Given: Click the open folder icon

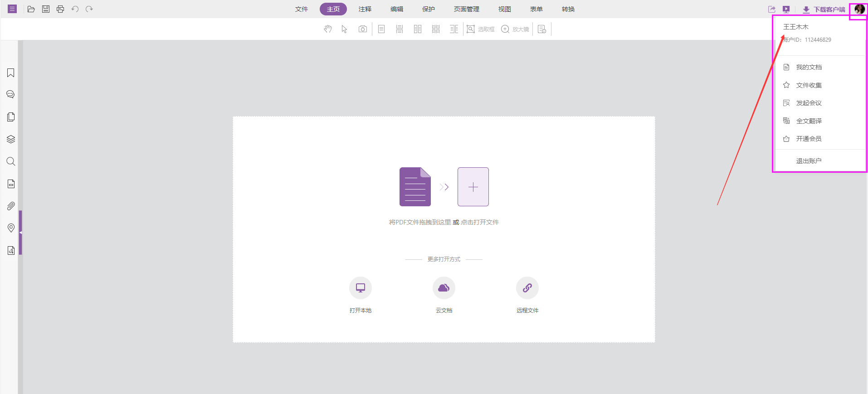Looking at the screenshot, I should (31, 9).
